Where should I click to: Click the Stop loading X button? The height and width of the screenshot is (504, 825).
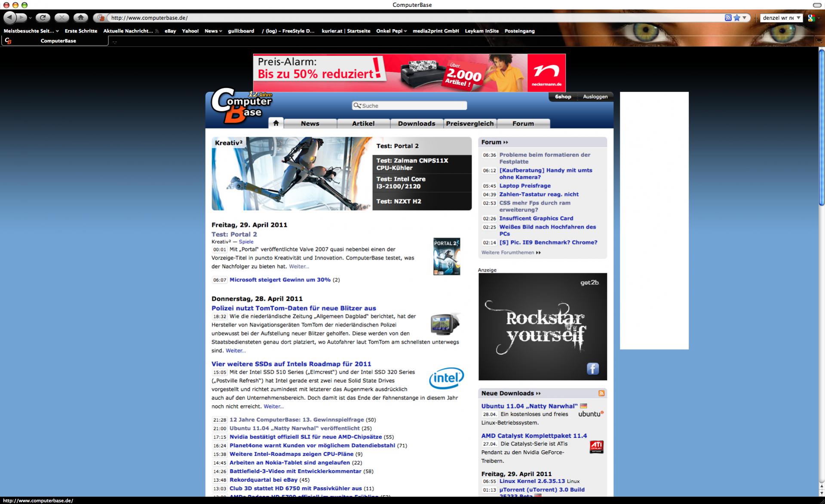tap(61, 18)
